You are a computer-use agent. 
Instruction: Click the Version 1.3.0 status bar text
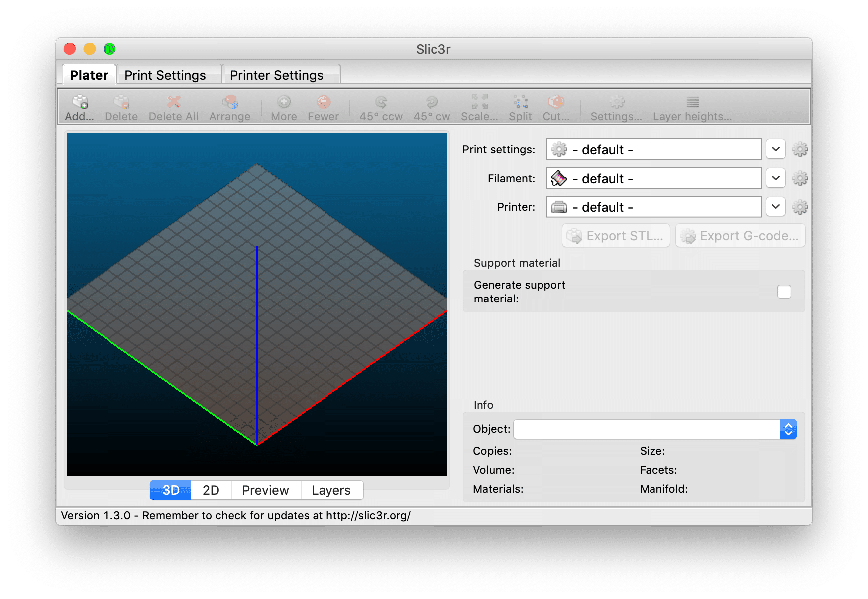point(236,516)
